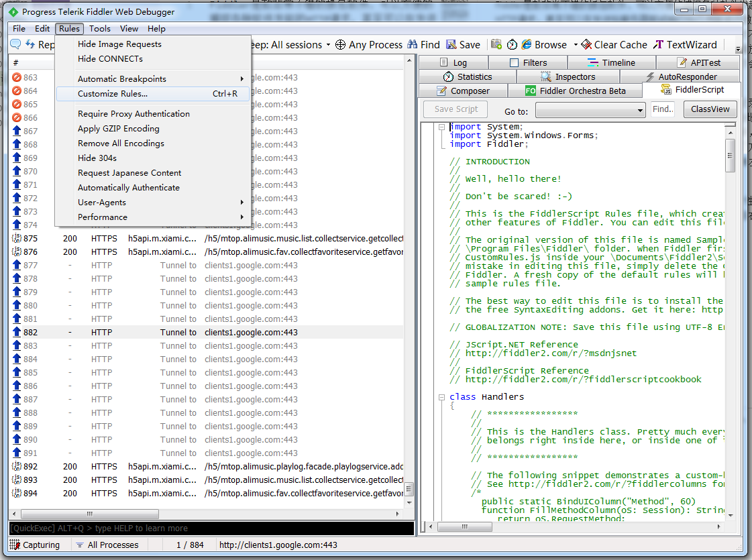Viewport: 752px width, 560px height.
Task: Click the comment bubble toolbar icon
Action: click(15, 45)
